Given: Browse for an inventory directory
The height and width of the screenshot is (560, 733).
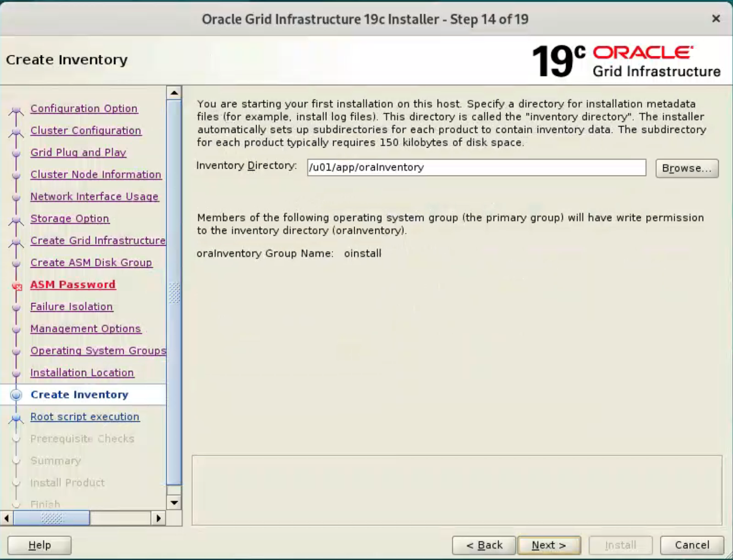Looking at the screenshot, I should click(x=687, y=168).
